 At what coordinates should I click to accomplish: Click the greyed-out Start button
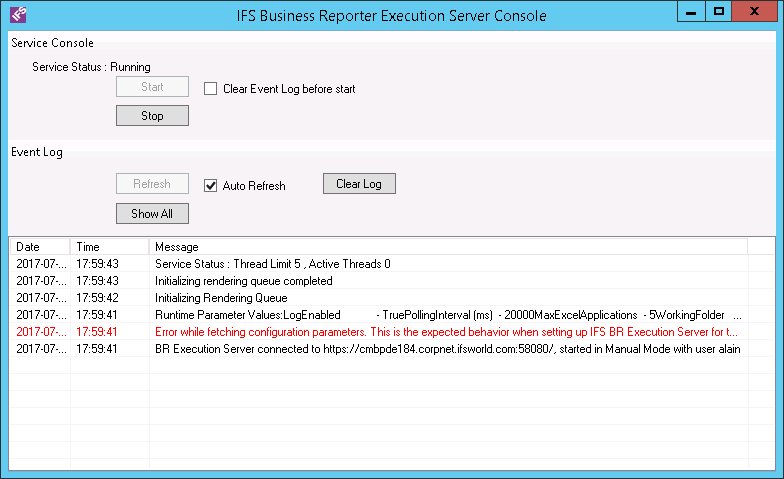pyautogui.click(x=152, y=87)
